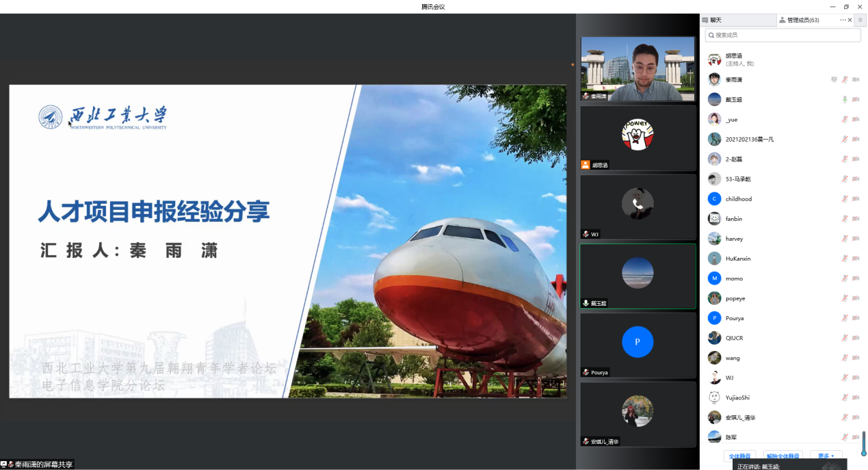Viewport: 868px width, 470px height.
Task: Click the microphone icon for momo
Action: (845, 278)
